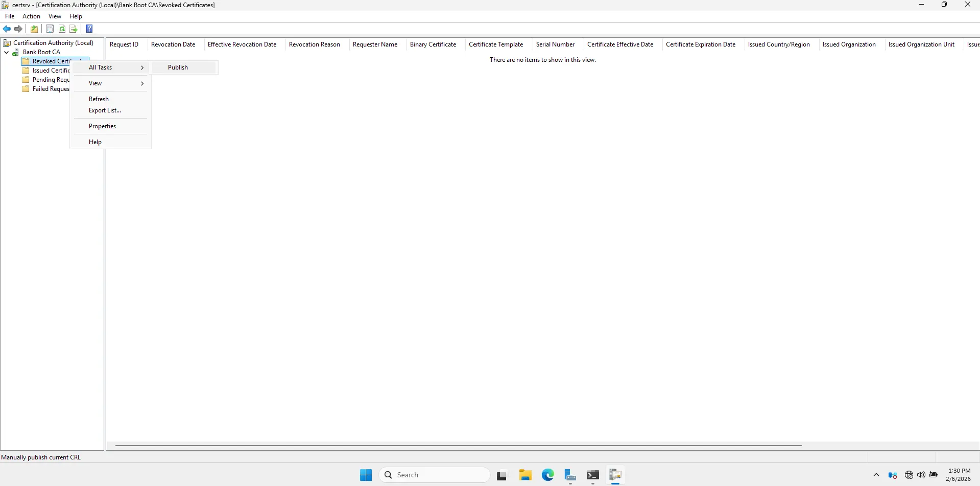The height and width of the screenshot is (486, 980).
Task: Collapse the Bank Root CA tree node
Action: (6, 52)
